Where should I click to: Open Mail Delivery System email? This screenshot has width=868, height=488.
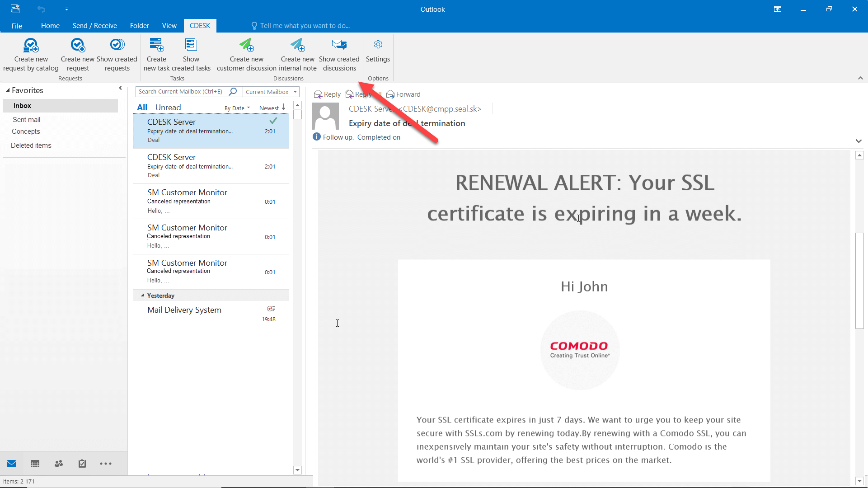tap(211, 314)
